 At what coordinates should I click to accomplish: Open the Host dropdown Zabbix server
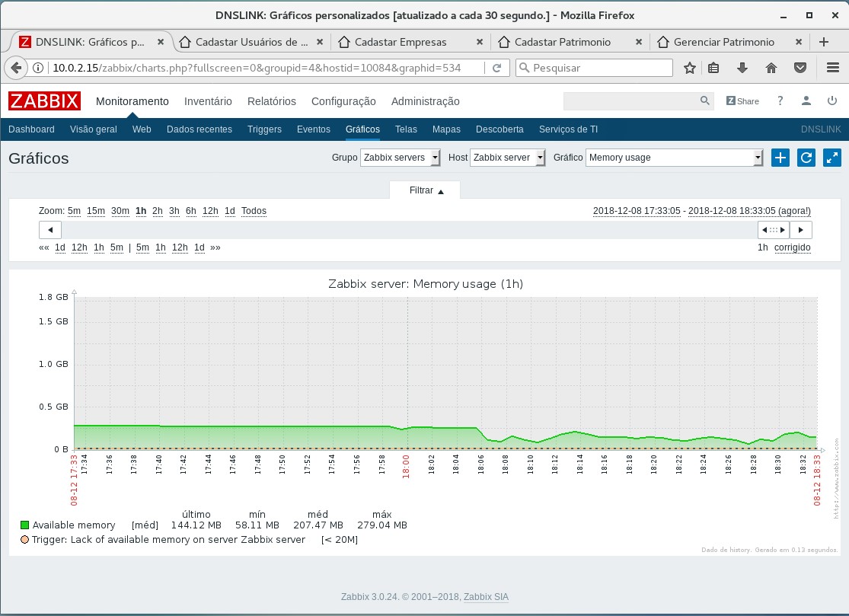tap(507, 158)
